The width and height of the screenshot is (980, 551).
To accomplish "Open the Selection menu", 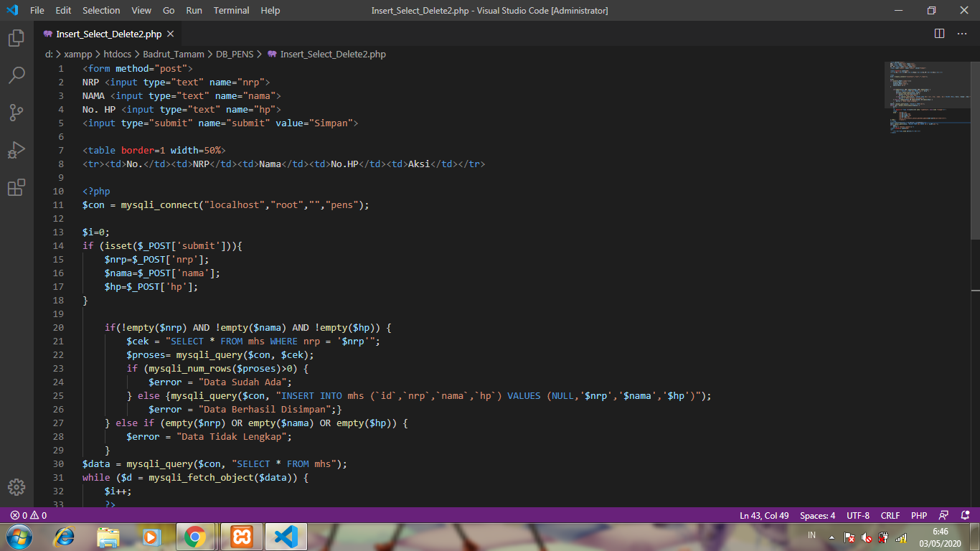I will 101,10.
